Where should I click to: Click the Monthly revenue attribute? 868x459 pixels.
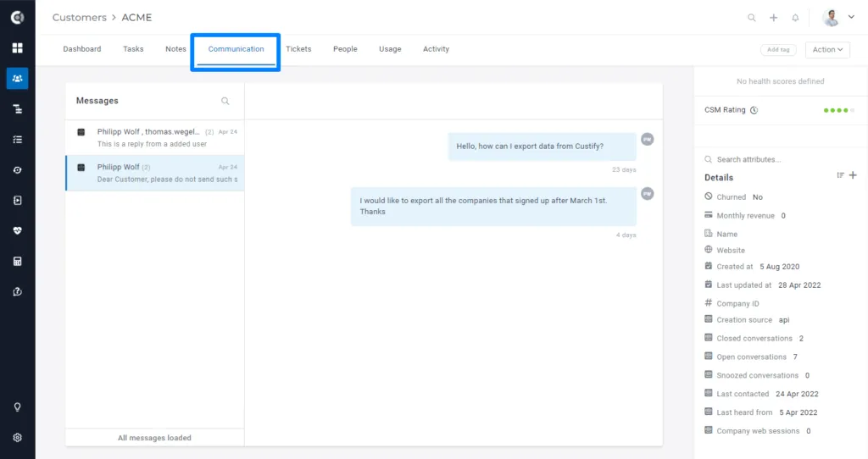coord(745,215)
